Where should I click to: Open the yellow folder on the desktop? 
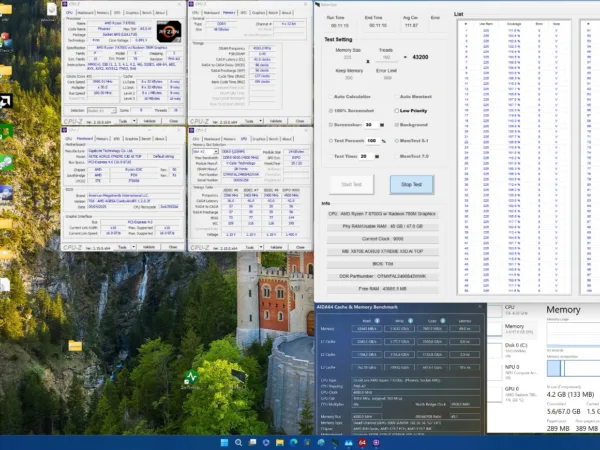75,346
